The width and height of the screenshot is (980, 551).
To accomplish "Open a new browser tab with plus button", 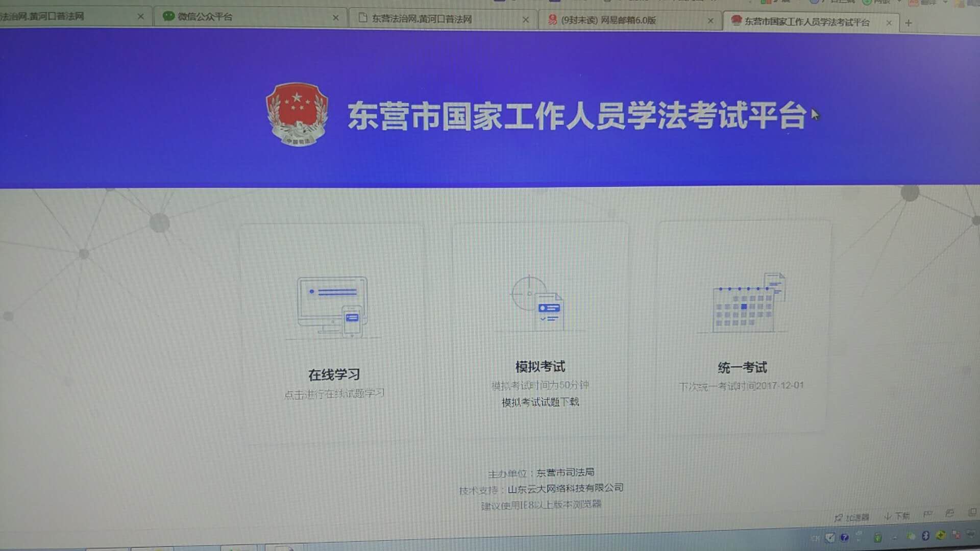I will click(x=908, y=23).
